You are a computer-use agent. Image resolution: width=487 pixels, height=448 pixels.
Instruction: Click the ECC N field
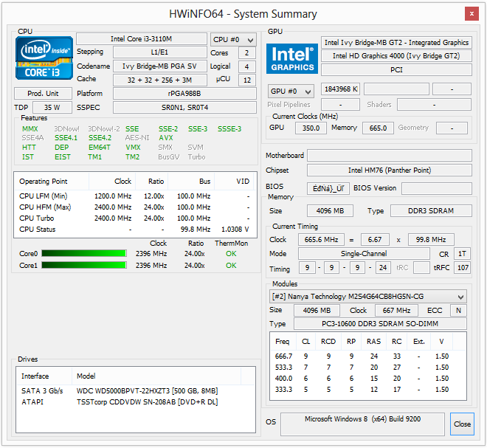(x=458, y=311)
